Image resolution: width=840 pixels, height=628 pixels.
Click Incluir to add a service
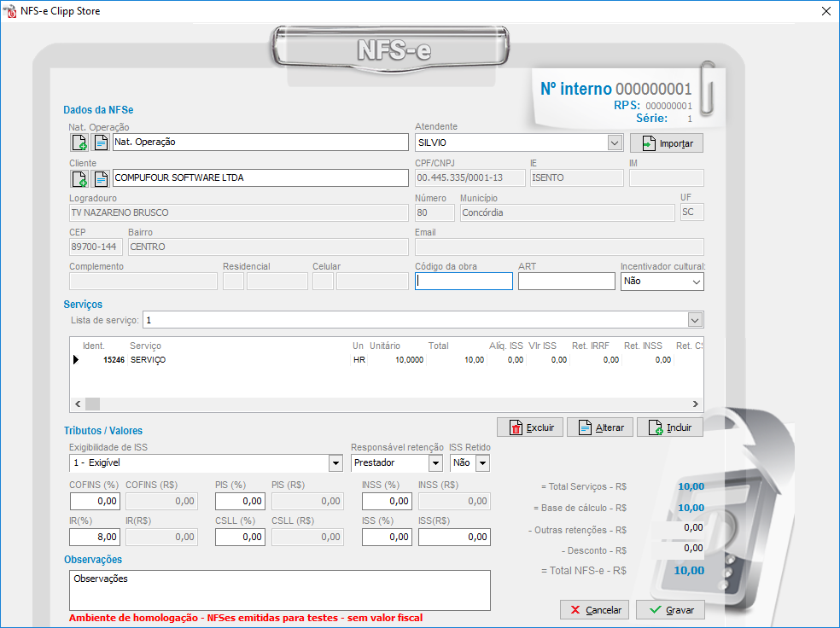click(x=670, y=427)
